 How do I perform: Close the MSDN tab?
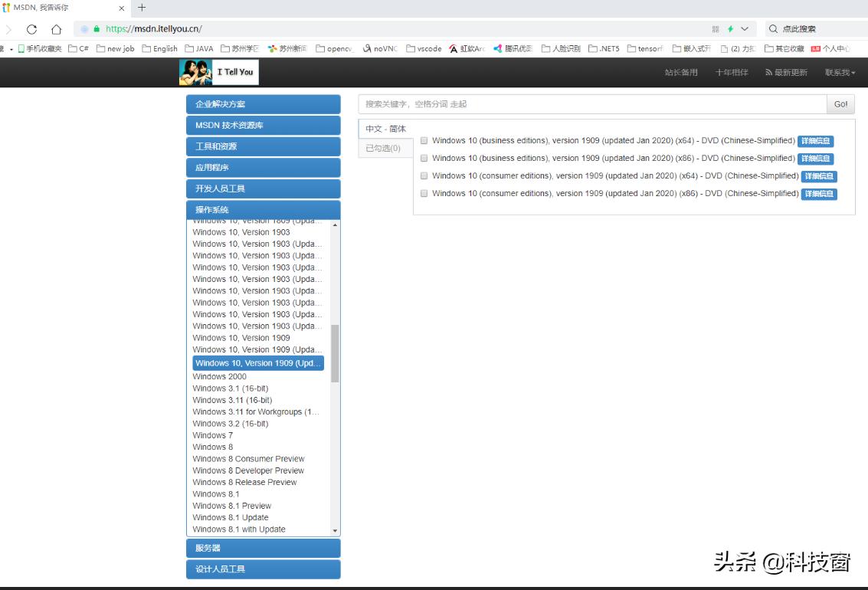coord(122,8)
